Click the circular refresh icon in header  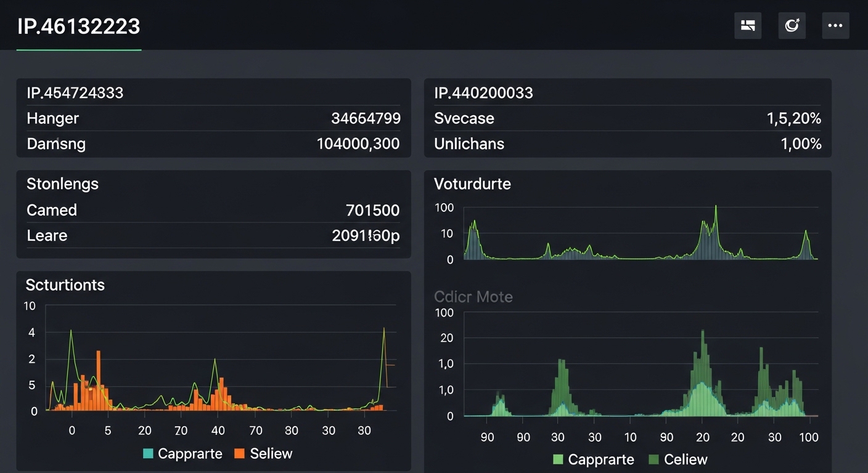coord(792,26)
